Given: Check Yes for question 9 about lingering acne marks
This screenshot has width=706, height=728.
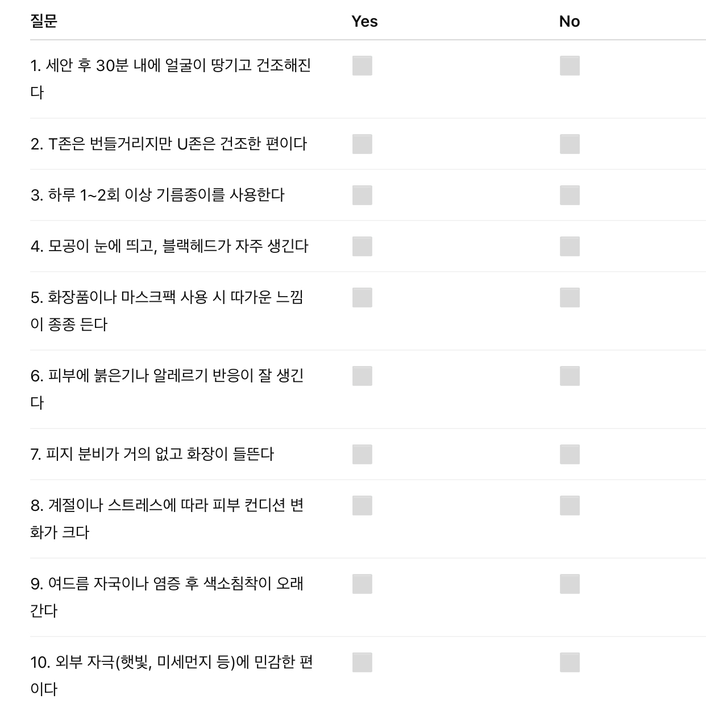Looking at the screenshot, I should 361,584.
